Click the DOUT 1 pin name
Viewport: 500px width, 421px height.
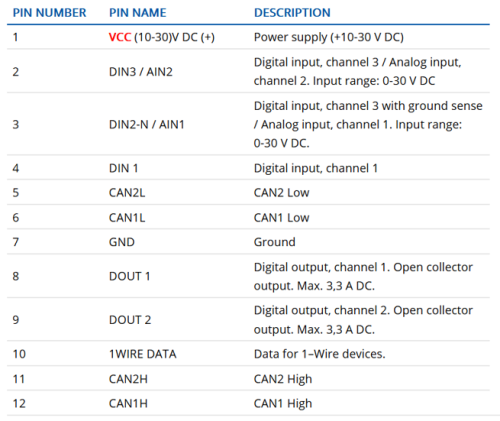(130, 276)
